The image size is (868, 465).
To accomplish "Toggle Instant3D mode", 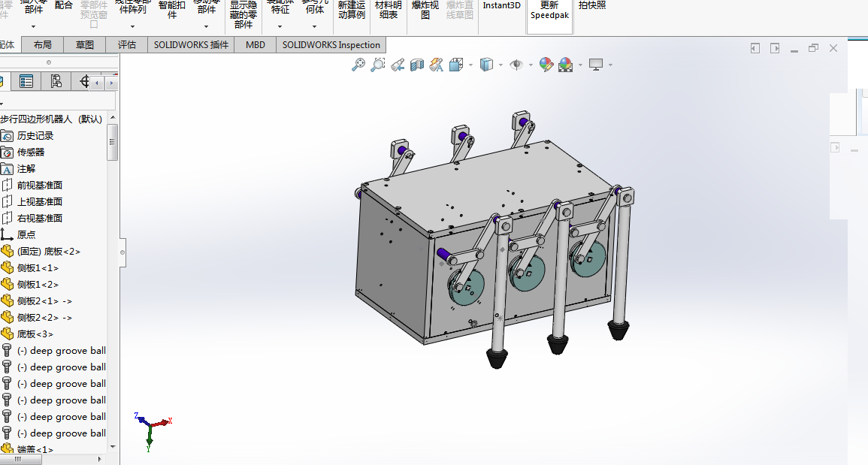I will tap(501, 6).
